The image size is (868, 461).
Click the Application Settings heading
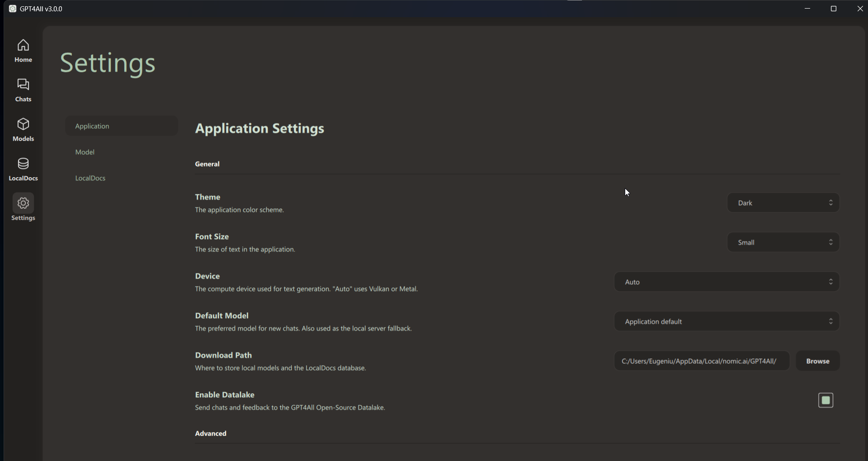[x=259, y=128]
